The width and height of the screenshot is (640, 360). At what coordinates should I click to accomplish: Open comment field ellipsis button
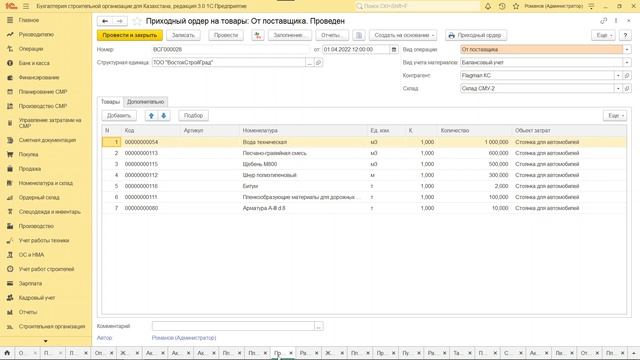[x=319, y=326]
